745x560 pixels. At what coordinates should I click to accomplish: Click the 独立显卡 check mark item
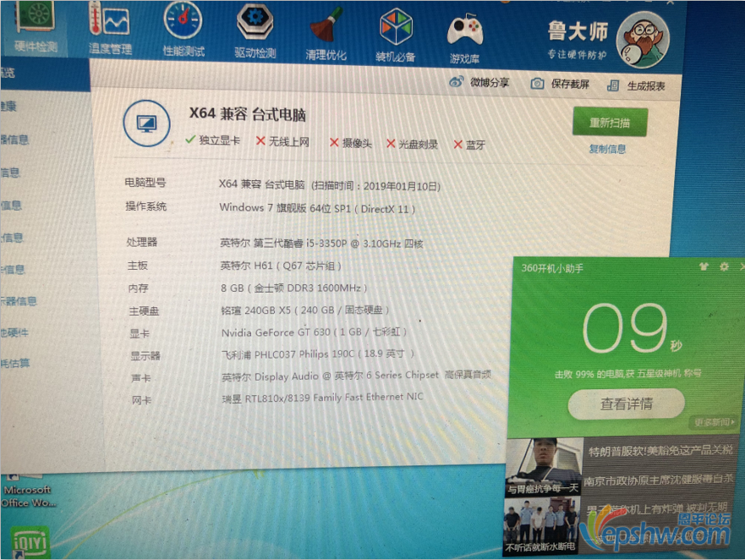213,140
